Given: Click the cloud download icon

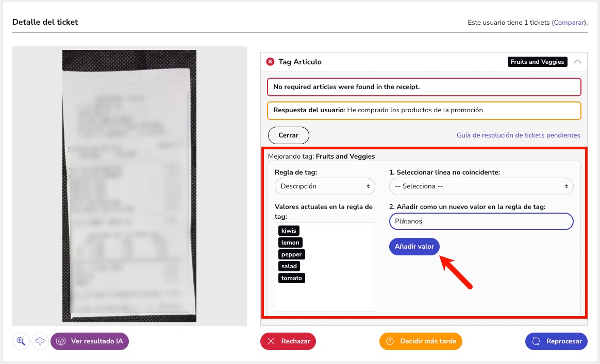Looking at the screenshot, I should pos(40,341).
